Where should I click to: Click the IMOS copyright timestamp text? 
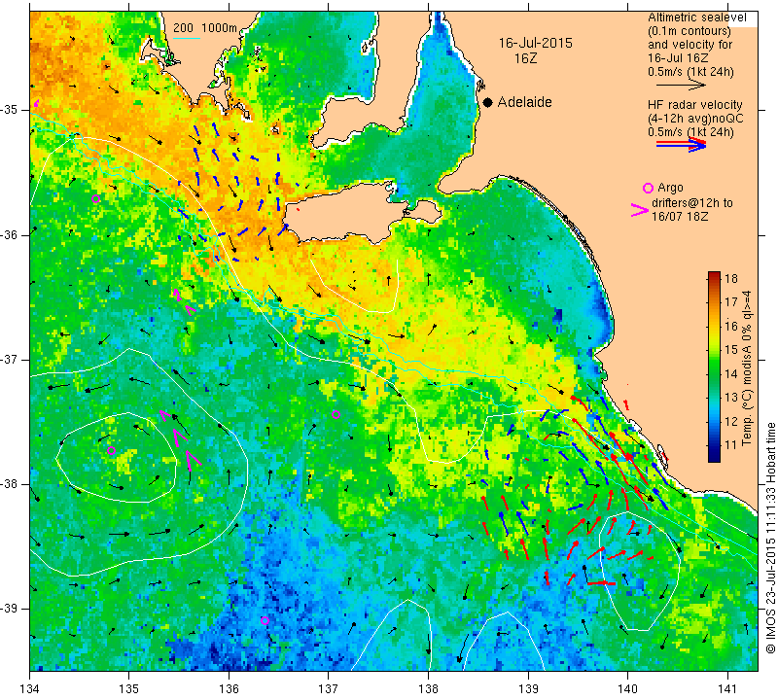tap(770, 538)
